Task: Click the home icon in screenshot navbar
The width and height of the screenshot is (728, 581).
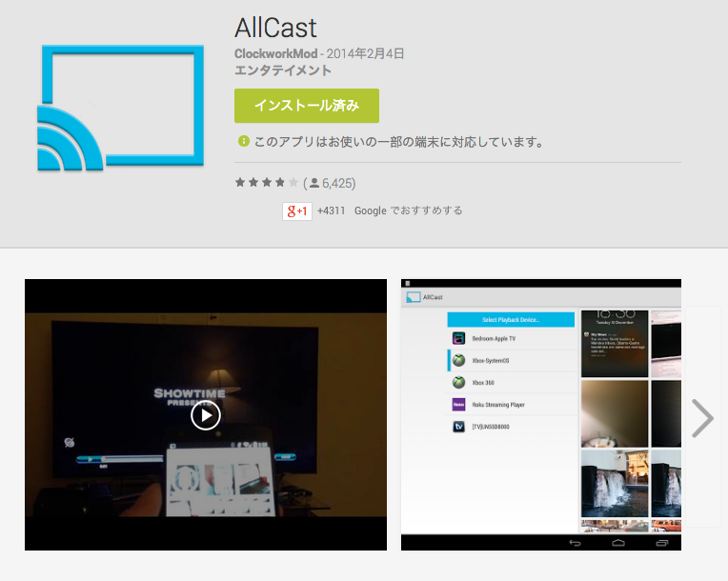Action: [618, 543]
